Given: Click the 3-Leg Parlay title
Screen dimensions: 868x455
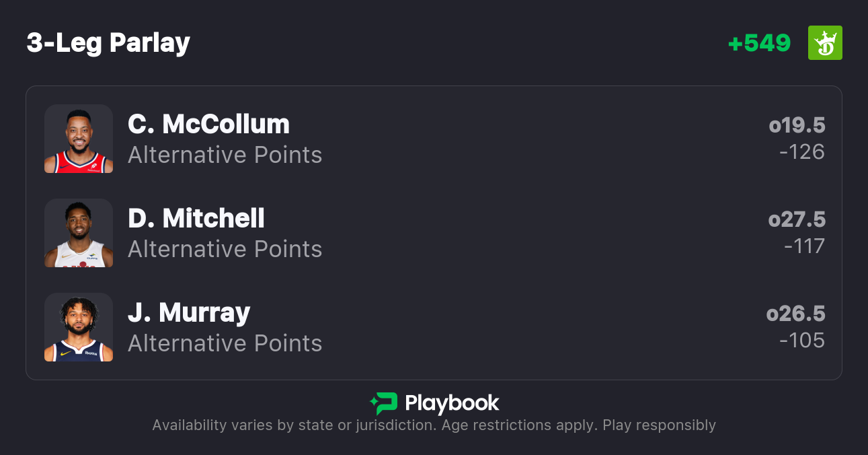Looking at the screenshot, I should [108, 43].
